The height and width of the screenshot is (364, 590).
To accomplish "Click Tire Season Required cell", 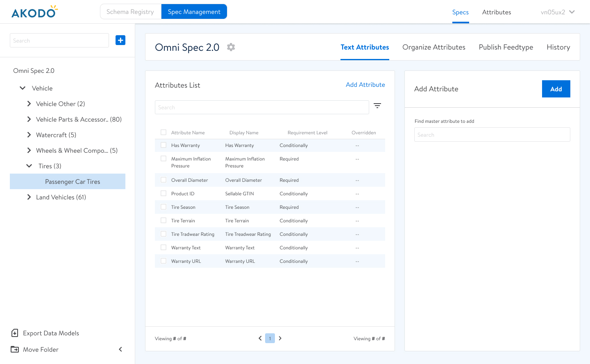I will (x=289, y=207).
